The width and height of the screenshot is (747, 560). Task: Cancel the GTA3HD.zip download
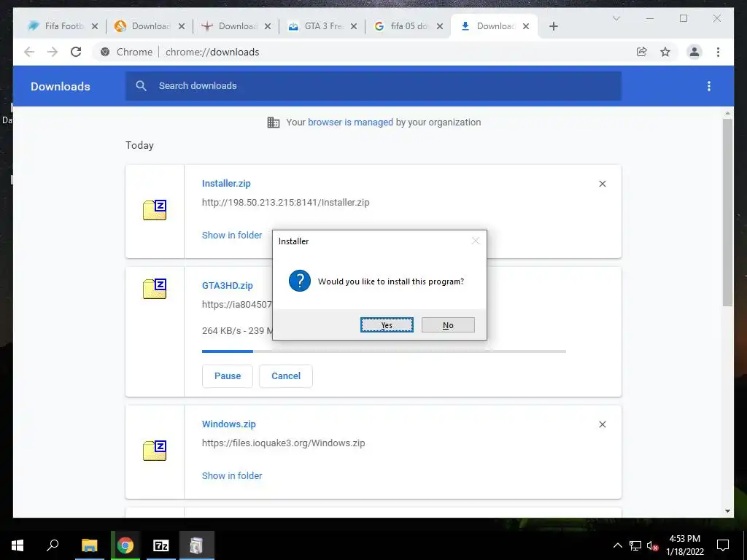(286, 376)
